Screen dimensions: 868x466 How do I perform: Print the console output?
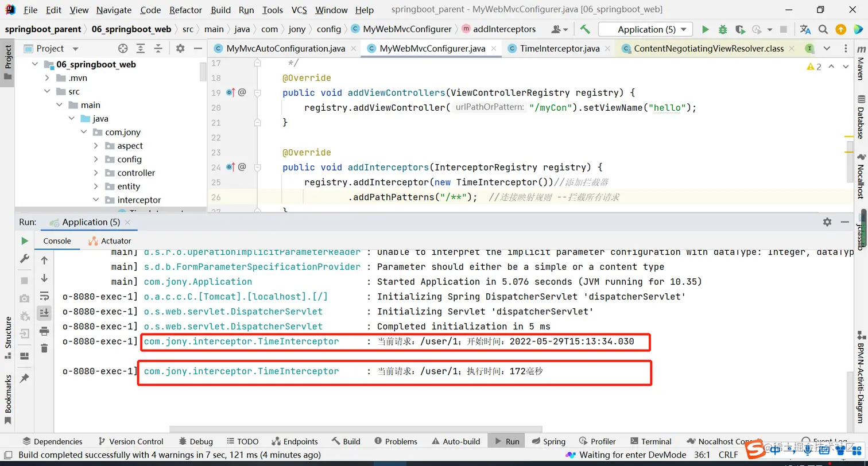click(44, 331)
